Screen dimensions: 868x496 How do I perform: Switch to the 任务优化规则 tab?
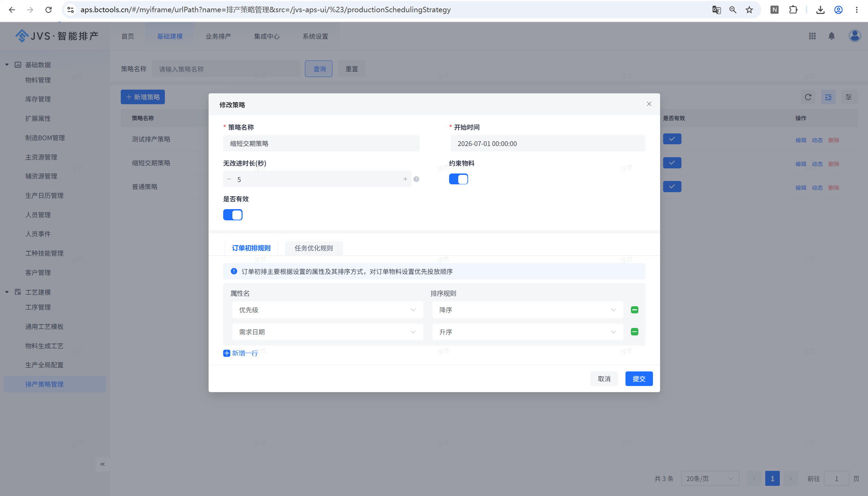(313, 248)
